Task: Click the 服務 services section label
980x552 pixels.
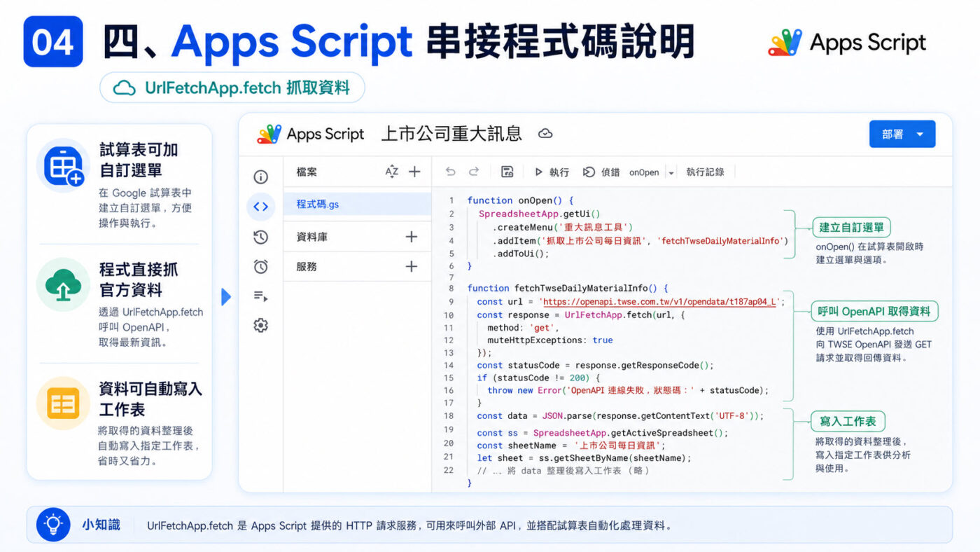Action: point(307,266)
